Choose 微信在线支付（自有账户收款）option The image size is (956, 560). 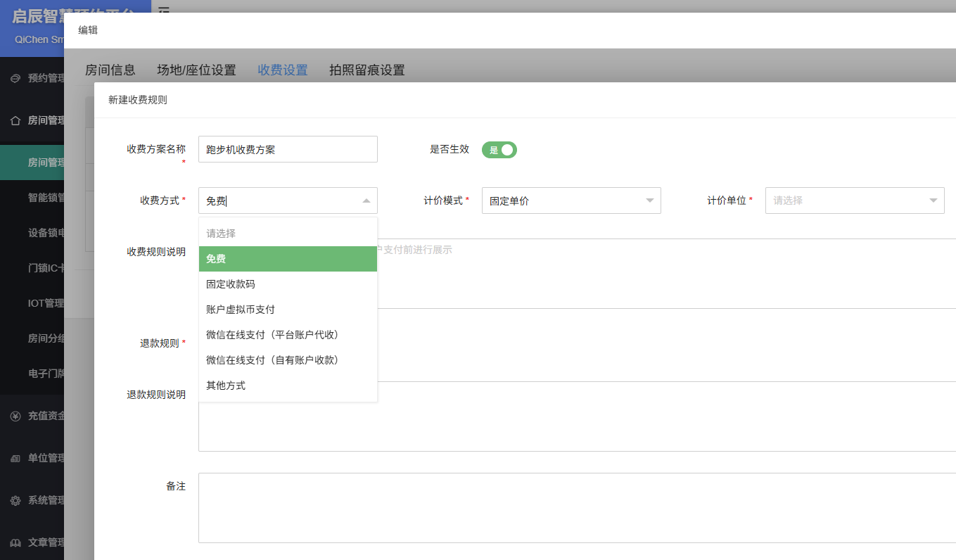272,360
